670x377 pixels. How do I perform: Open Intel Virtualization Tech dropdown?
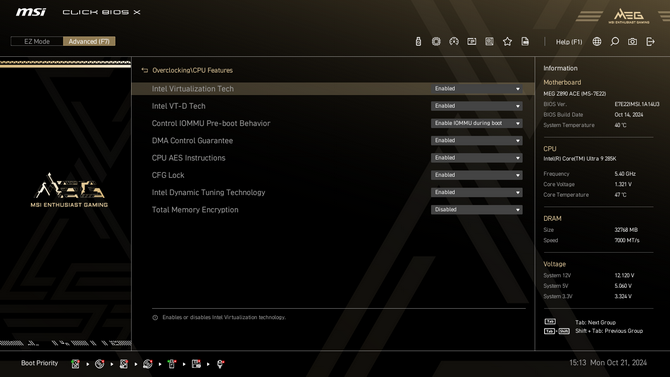[x=476, y=89]
